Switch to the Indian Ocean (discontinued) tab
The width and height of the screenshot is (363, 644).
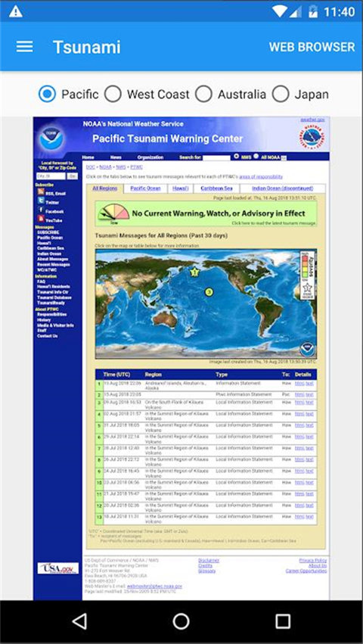283,188
